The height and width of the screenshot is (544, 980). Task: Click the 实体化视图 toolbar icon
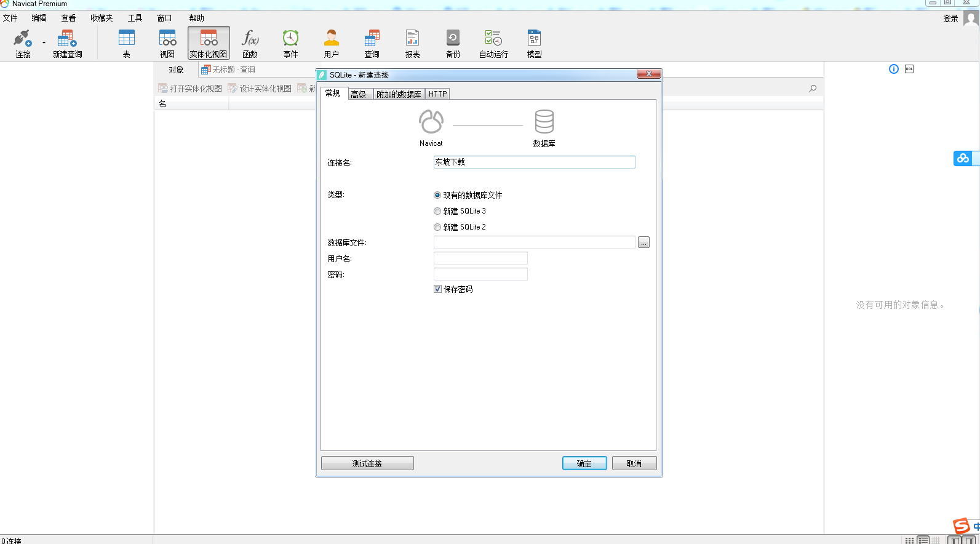pyautogui.click(x=209, y=43)
